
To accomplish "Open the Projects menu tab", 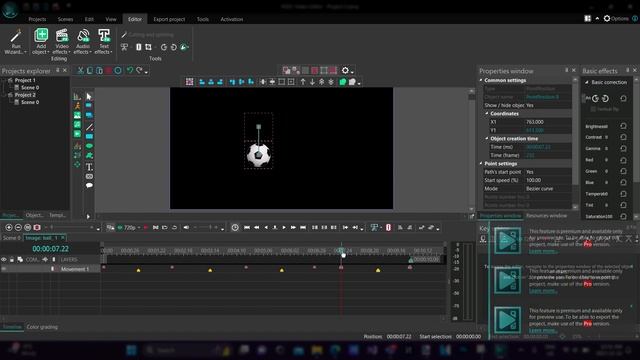I will point(37,19).
